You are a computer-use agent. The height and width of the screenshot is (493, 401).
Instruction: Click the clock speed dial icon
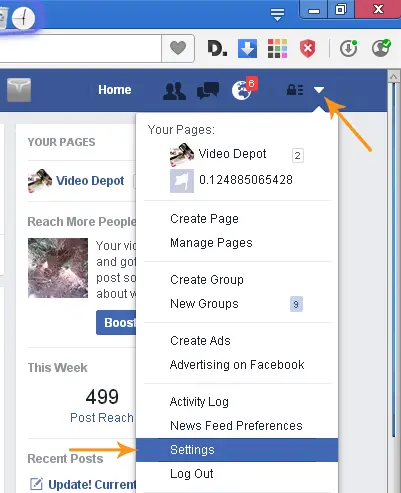(24, 17)
